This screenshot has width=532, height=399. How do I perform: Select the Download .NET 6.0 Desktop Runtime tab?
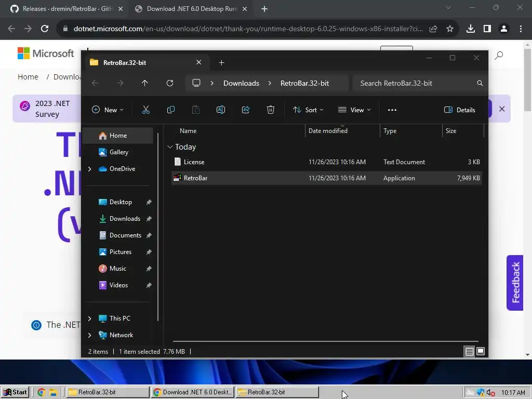[x=191, y=9]
